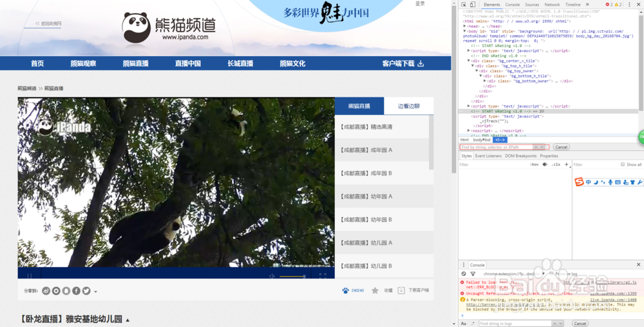Select the 成都直播 成年园 A channel
Screen dimensions: 644x327
click(x=382, y=150)
